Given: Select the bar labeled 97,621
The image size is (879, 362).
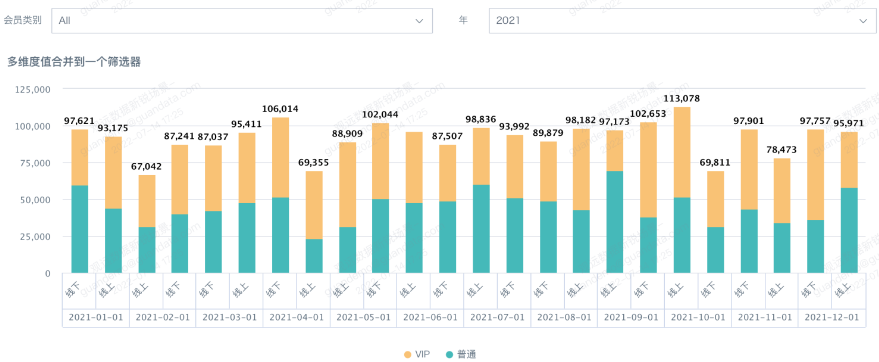Looking at the screenshot, I should point(80,201).
